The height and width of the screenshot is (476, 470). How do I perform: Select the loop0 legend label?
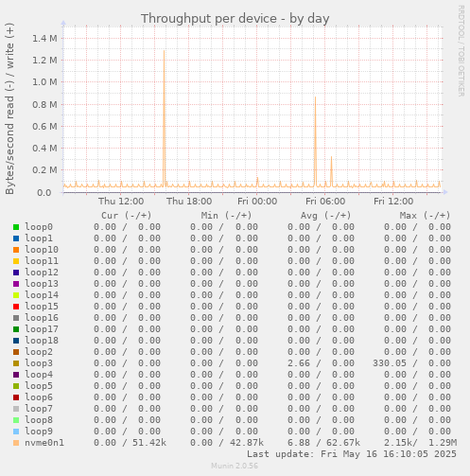(39, 227)
